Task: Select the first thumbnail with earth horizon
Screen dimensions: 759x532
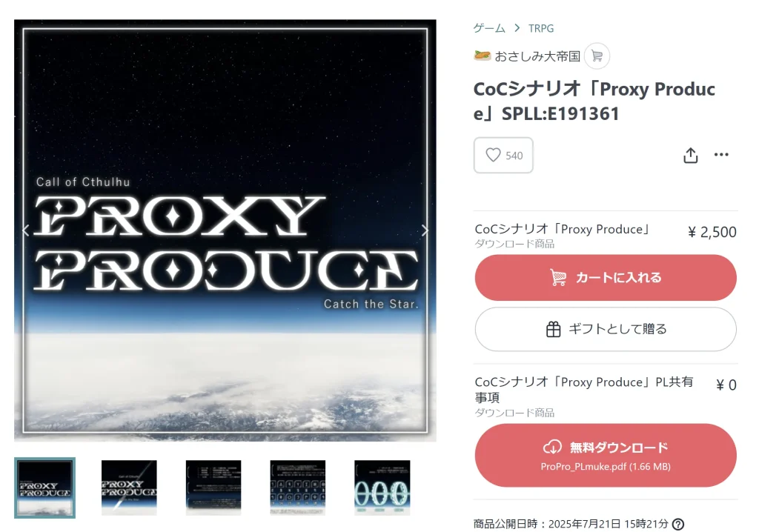Action: (45, 488)
